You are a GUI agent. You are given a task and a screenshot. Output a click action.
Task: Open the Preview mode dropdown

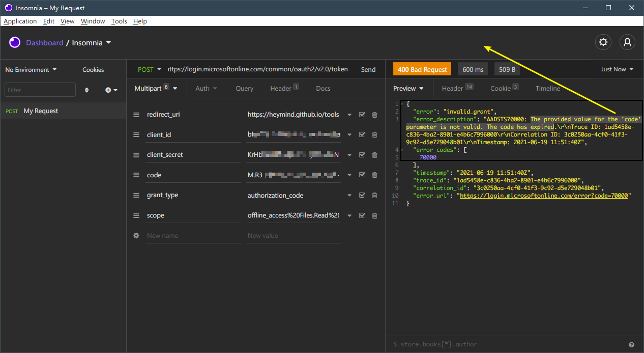point(408,89)
